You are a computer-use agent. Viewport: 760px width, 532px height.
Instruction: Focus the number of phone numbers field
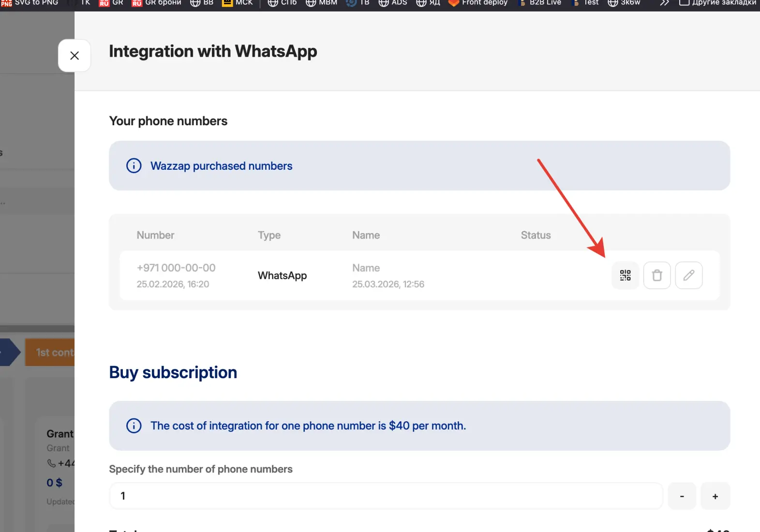tap(386, 496)
